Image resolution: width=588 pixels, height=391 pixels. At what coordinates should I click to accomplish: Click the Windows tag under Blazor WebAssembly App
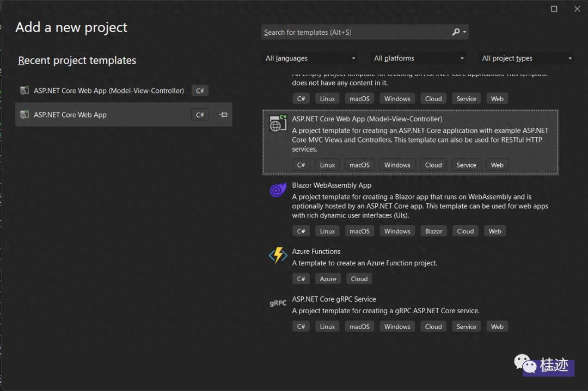tap(397, 231)
